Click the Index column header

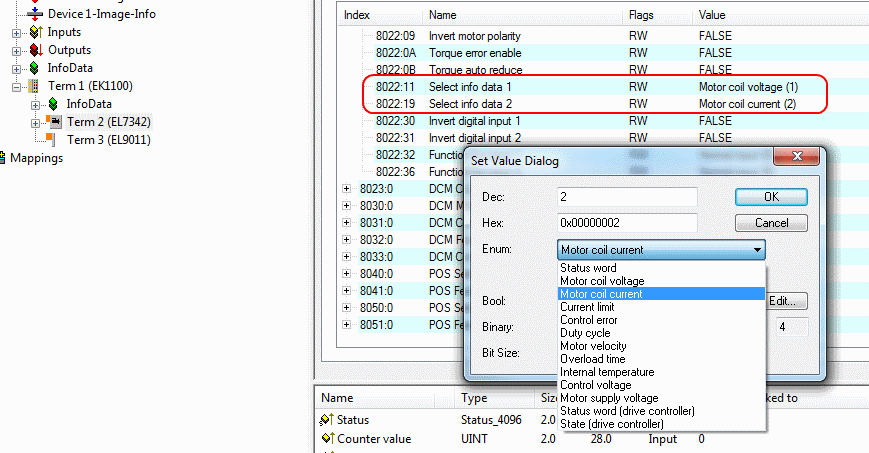pos(381,15)
